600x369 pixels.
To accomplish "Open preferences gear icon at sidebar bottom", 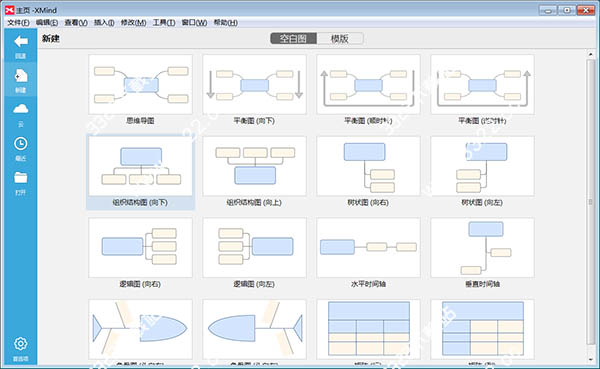I will coord(21,343).
